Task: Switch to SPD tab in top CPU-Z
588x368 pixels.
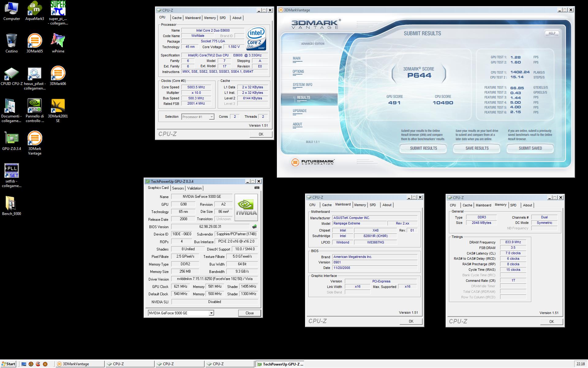Action: click(x=223, y=18)
